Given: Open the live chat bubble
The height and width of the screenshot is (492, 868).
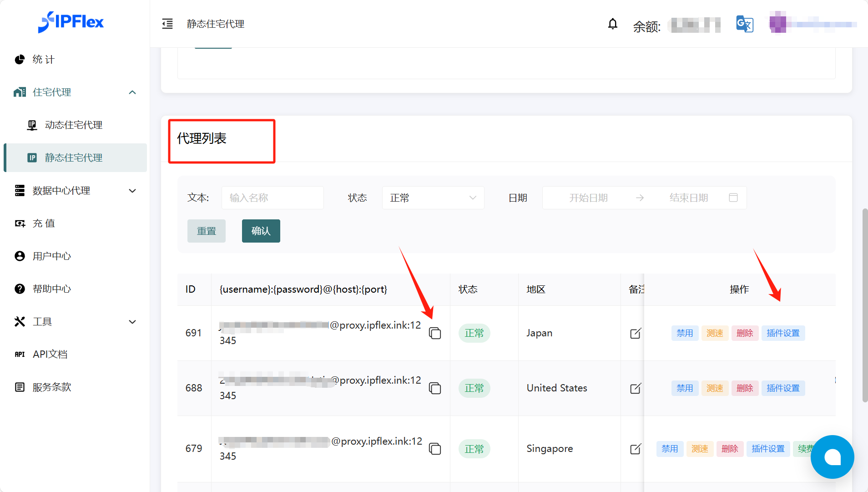Looking at the screenshot, I should (x=832, y=457).
